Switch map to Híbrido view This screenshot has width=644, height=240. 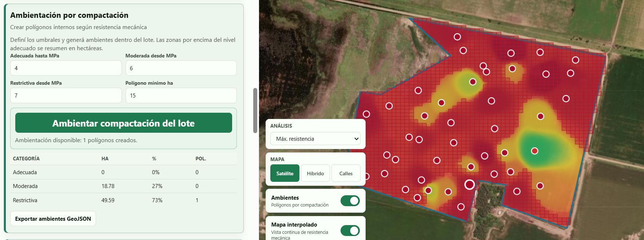click(x=315, y=173)
